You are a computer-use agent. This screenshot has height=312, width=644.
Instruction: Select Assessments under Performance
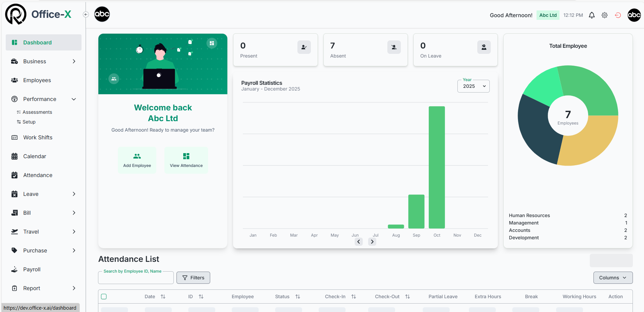pyautogui.click(x=37, y=112)
